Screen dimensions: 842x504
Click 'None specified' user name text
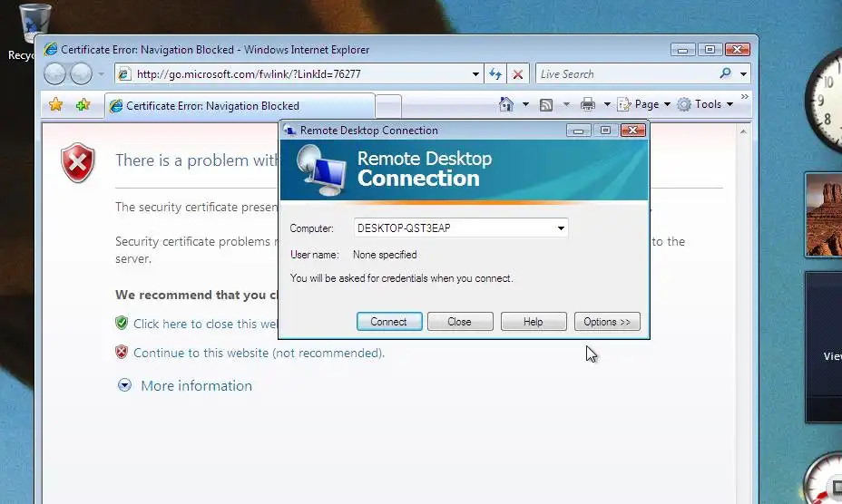pyautogui.click(x=385, y=255)
